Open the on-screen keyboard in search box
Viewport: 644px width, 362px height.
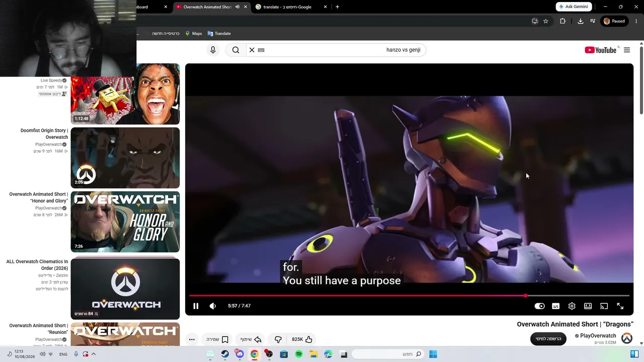click(261, 50)
